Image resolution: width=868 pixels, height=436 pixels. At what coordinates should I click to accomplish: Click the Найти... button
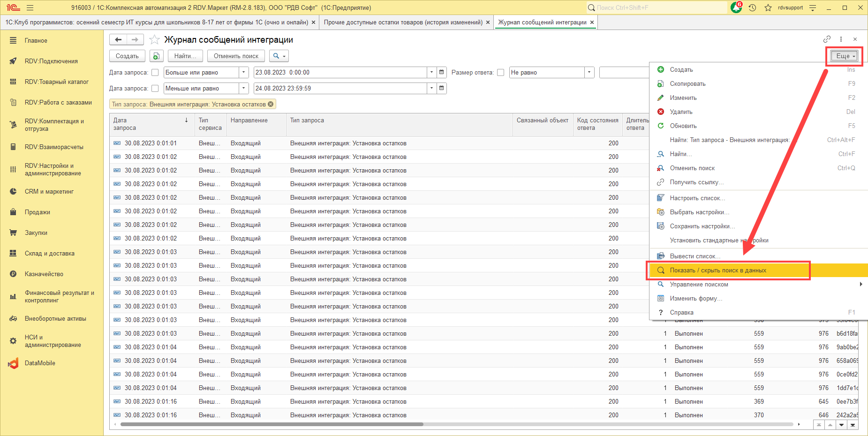185,56
